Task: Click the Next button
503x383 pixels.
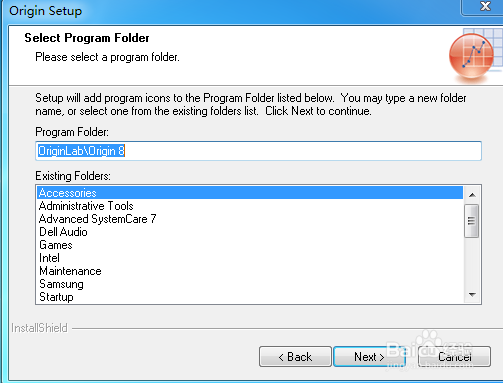Action: click(x=369, y=357)
